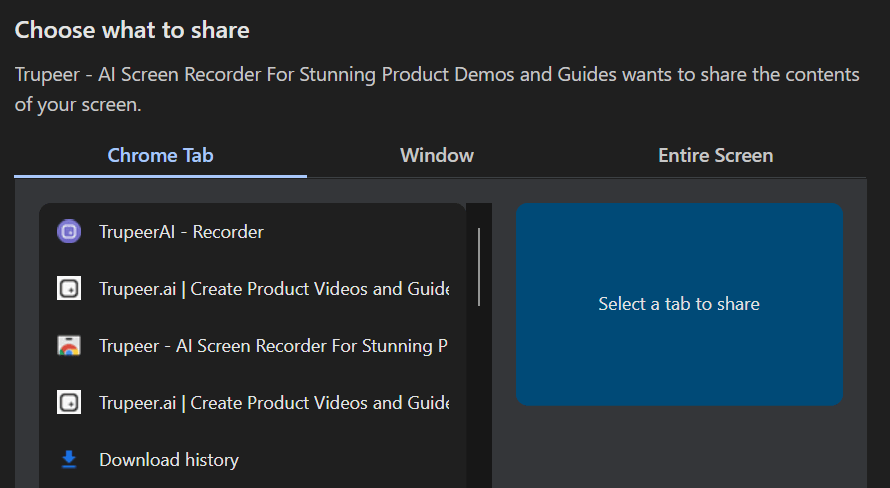This screenshot has width=890, height=488.
Task: Select the second Trupeer.ai | Create Product Videos row
Action: pos(253,402)
